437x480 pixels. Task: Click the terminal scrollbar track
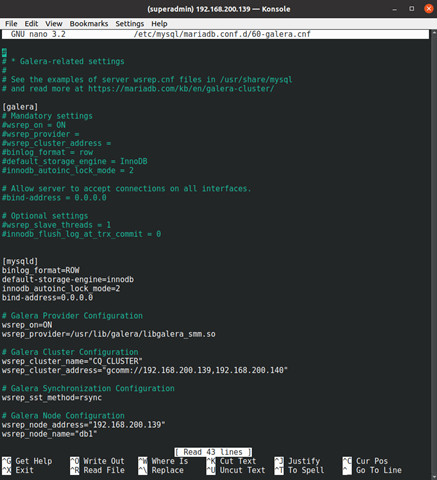point(434,253)
